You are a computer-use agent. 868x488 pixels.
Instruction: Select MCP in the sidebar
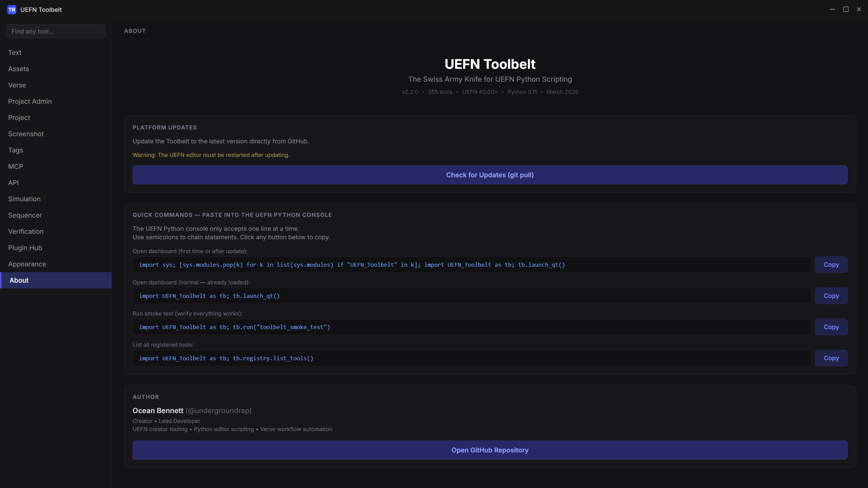[56, 166]
